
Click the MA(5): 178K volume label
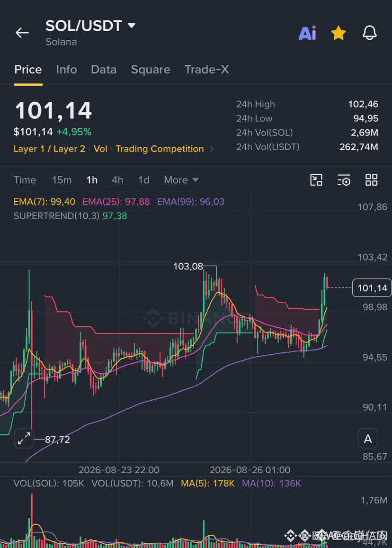tap(208, 483)
